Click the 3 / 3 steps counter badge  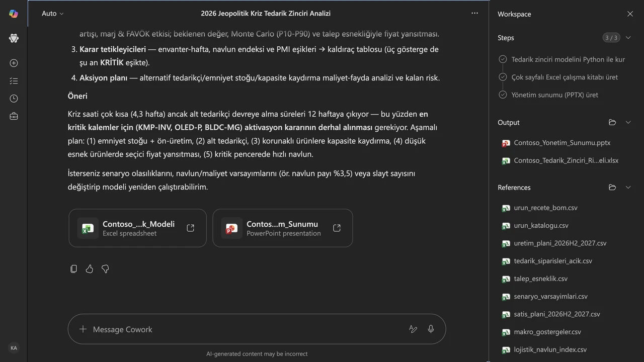pos(611,38)
